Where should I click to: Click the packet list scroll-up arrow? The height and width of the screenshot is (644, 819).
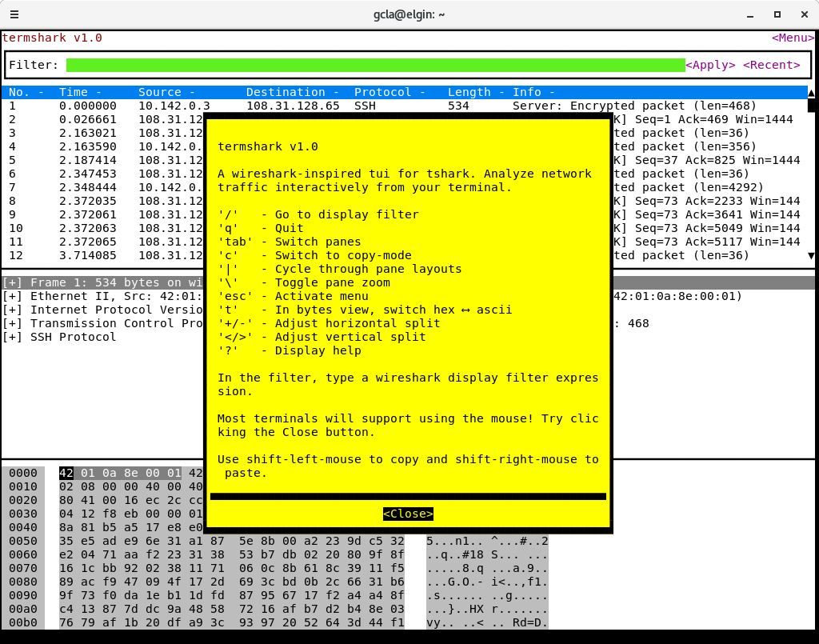coord(811,93)
